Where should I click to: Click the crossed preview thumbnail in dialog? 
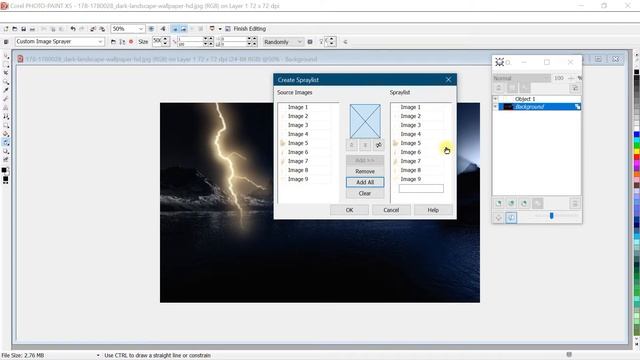pos(365,121)
